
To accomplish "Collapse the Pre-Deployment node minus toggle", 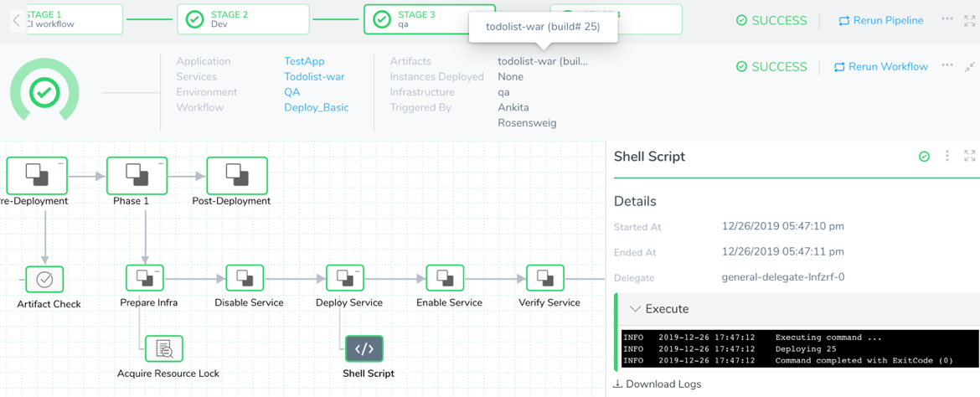I will tap(60, 162).
